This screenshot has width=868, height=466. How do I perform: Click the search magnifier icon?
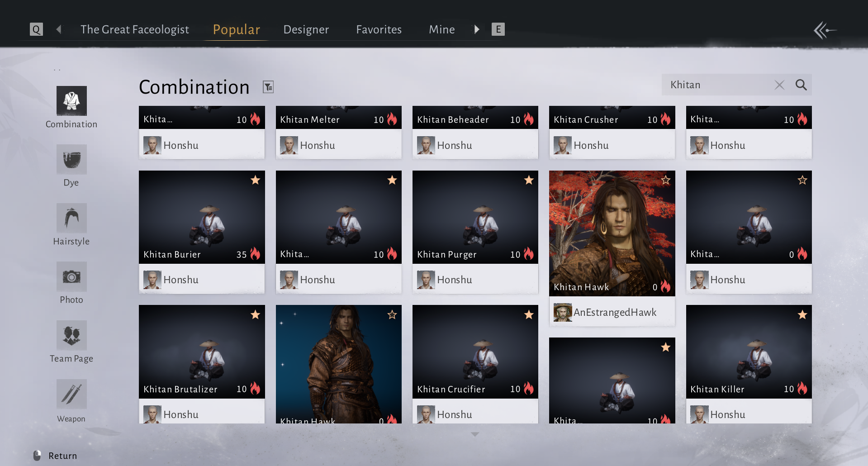801,85
